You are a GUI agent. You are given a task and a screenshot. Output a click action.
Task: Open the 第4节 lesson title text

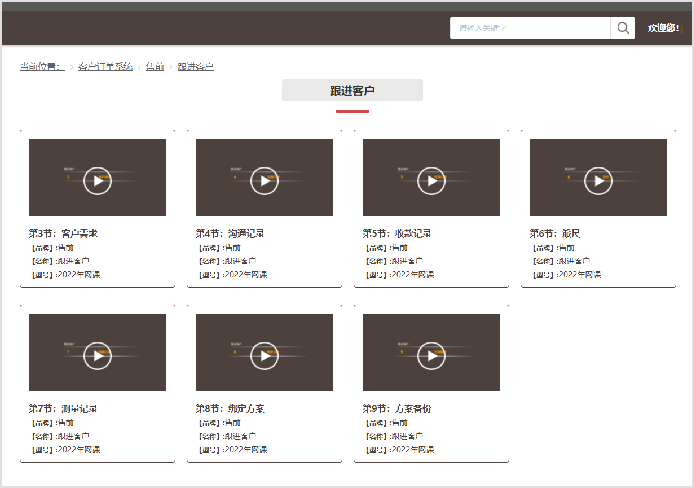pyautogui.click(x=230, y=233)
